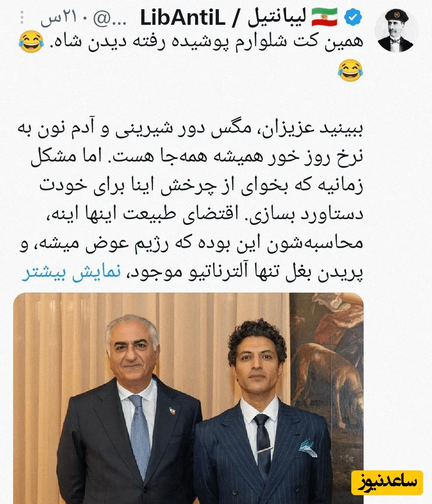Click the laughing emoji on second line
The width and height of the screenshot is (432, 504).
click(350, 70)
